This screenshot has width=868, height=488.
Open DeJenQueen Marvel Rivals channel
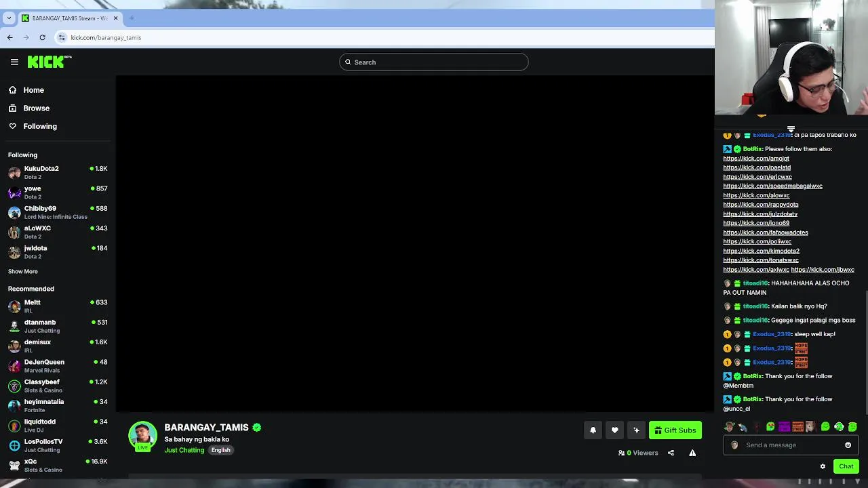pyautogui.click(x=58, y=366)
